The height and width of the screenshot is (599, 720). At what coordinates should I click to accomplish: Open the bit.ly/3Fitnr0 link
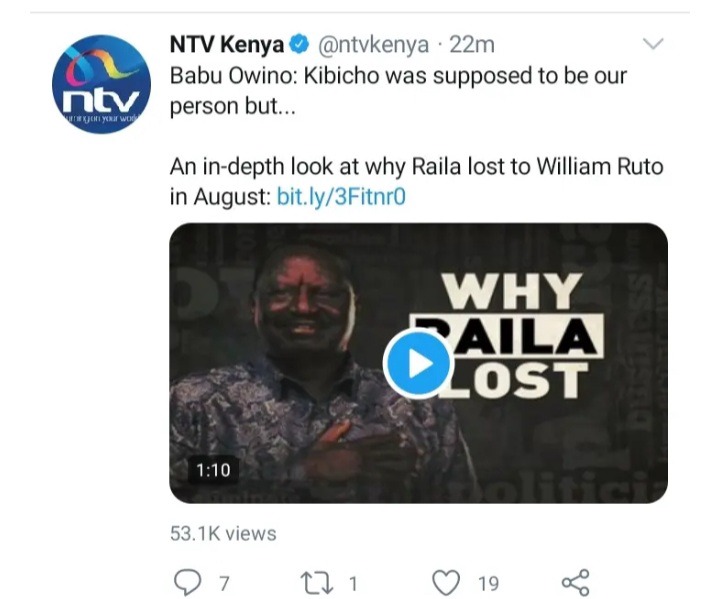[x=341, y=197]
